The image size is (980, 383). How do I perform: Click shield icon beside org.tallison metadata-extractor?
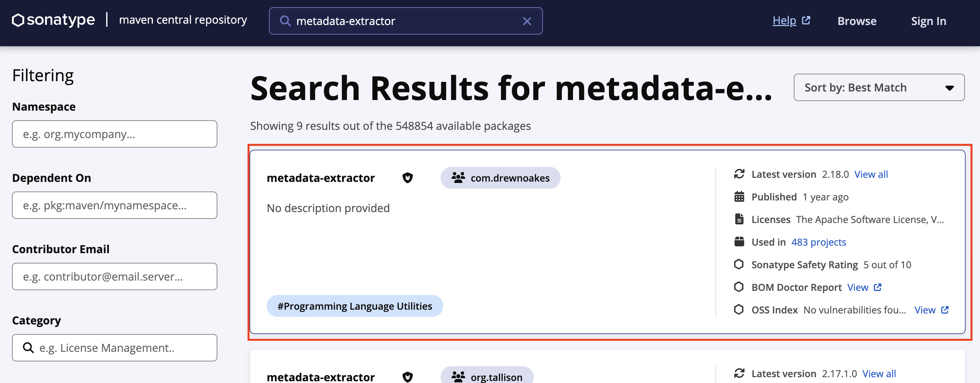pos(407,377)
